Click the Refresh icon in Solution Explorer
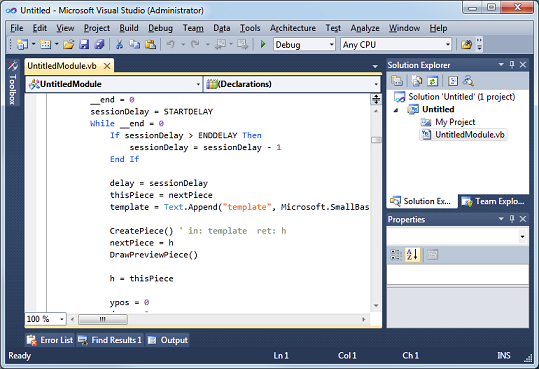539x369 pixels. pos(432,81)
